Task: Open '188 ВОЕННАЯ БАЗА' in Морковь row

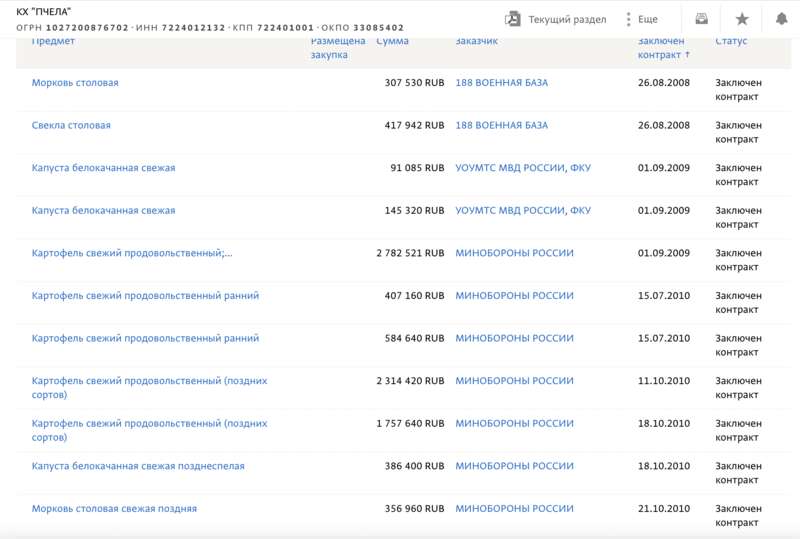Action: (502, 83)
